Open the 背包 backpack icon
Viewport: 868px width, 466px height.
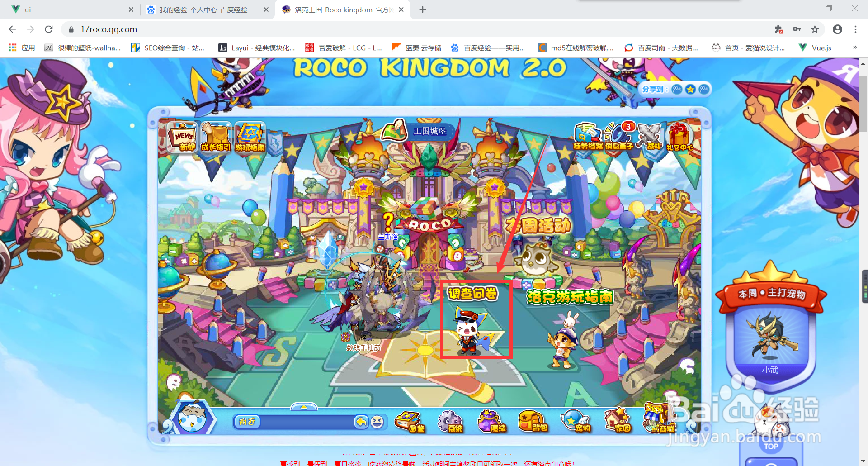(x=533, y=422)
